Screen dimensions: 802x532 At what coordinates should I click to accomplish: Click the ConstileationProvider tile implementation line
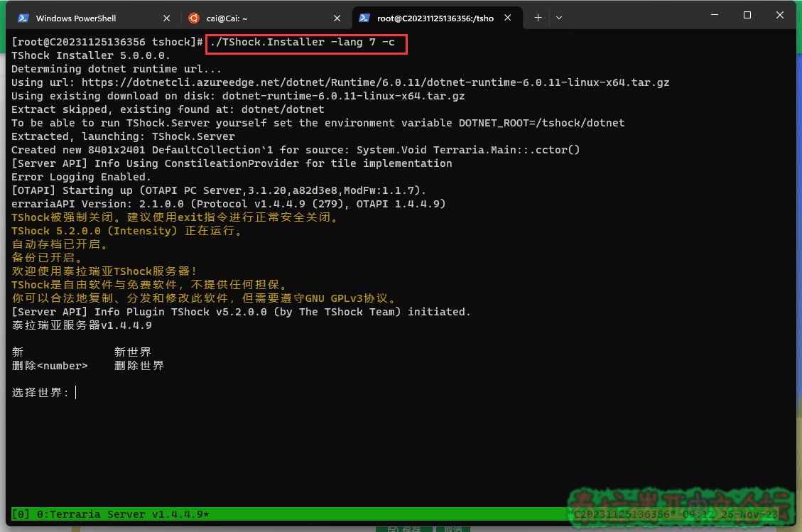[x=232, y=163]
